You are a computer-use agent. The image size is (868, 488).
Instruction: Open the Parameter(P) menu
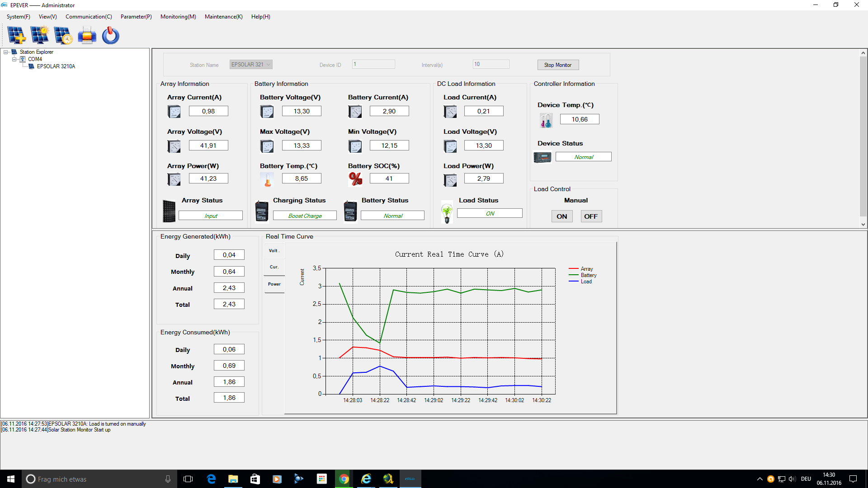(x=136, y=17)
